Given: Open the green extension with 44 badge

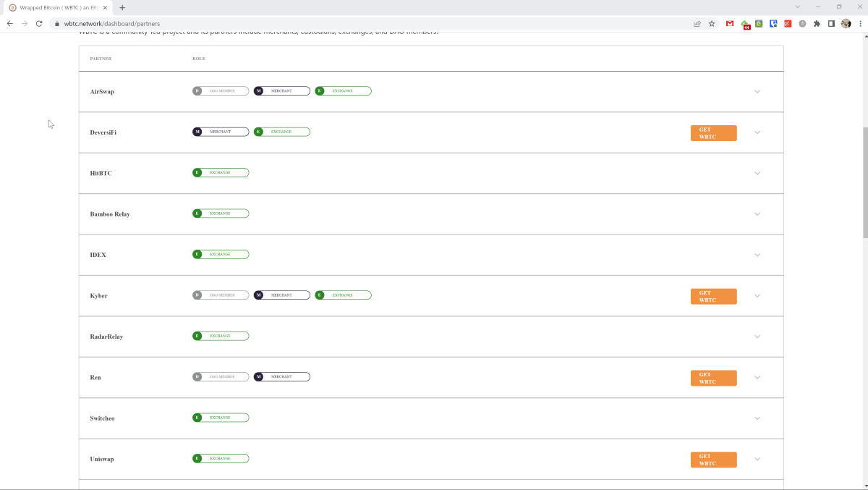Looking at the screenshot, I should [745, 24].
